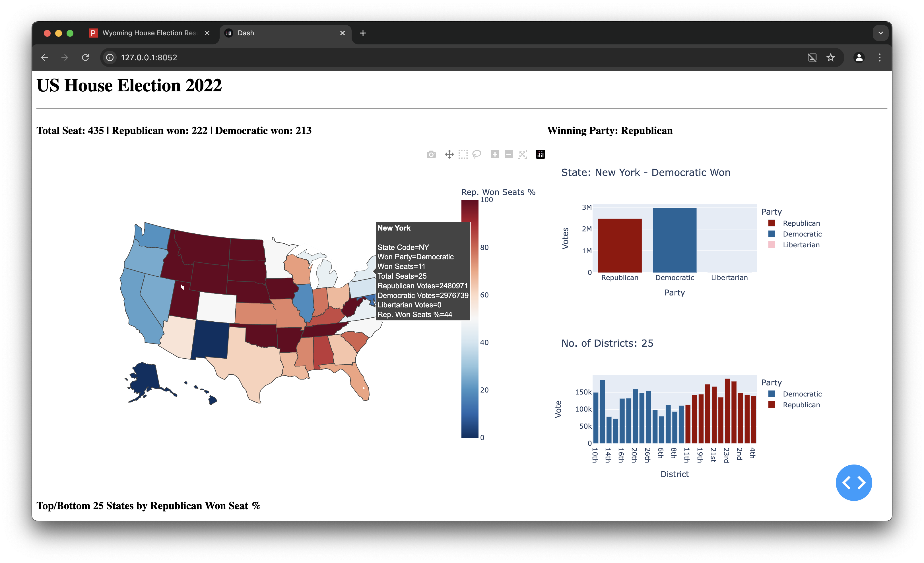Zoom out using the minus icon on the modebar

pos(508,154)
